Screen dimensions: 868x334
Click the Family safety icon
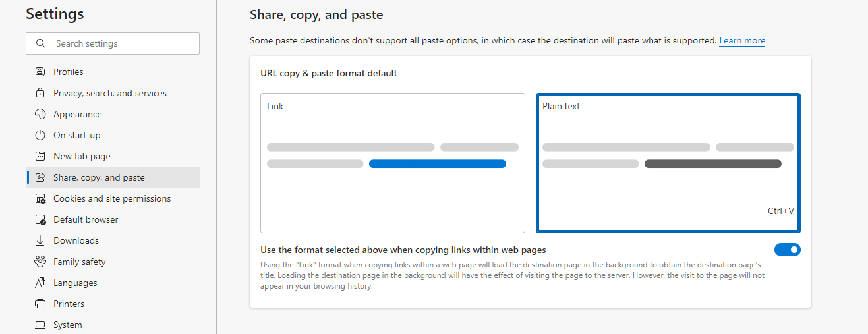click(x=40, y=262)
